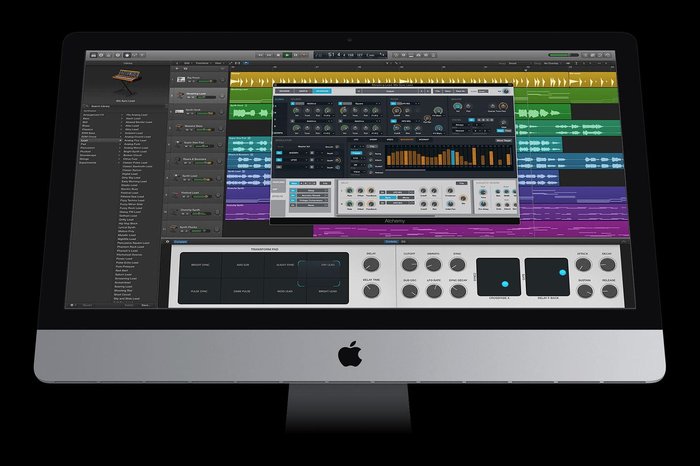
Task: Open Alchemy source B waveform menu
Action: pos(365,104)
